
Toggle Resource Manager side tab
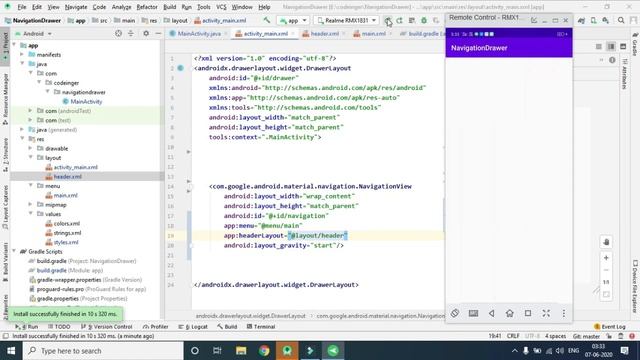(x=5, y=100)
